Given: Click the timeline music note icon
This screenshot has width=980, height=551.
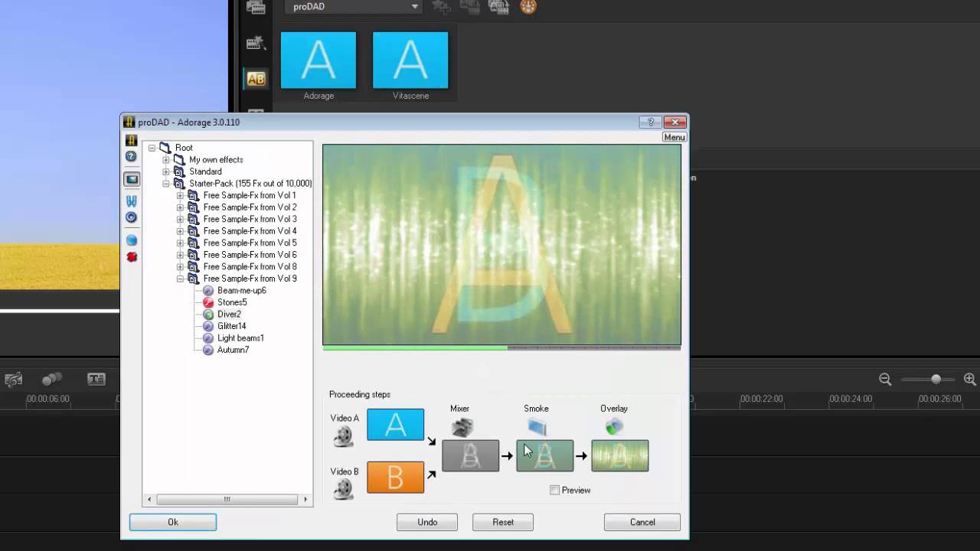Looking at the screenshot, I should [13, 379].
